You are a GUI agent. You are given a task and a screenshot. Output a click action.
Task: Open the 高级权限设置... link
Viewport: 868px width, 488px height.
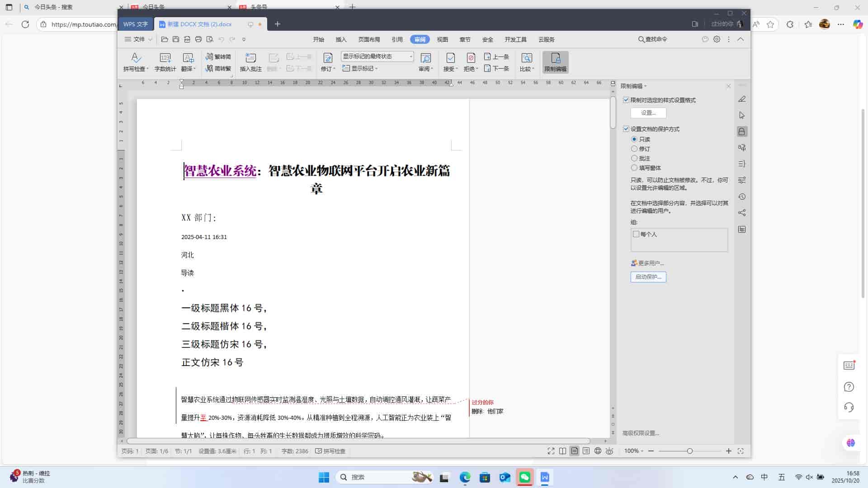coord(641,433)
